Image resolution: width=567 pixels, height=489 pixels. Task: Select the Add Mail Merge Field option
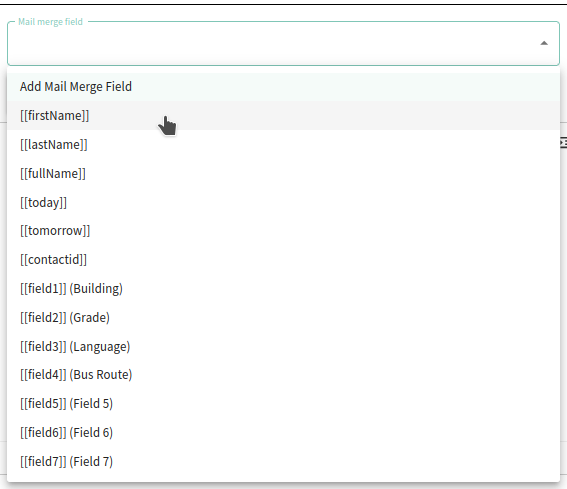click(283, 87)
